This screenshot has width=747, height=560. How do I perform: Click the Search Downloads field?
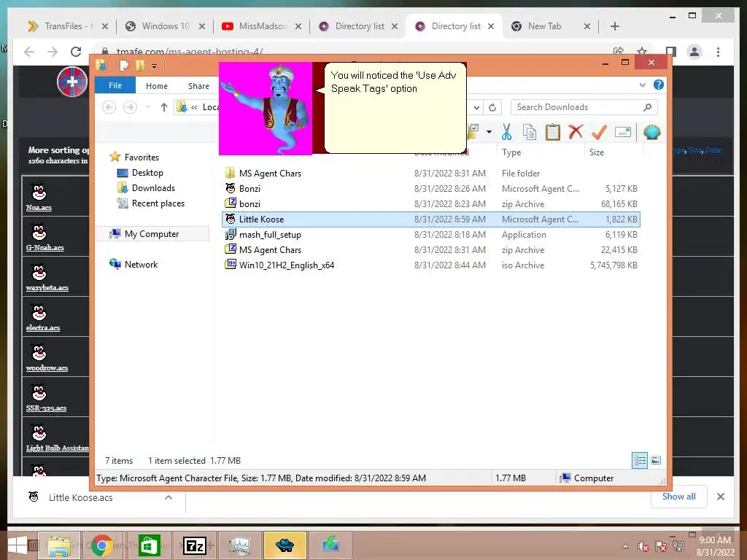click(584, 107)
